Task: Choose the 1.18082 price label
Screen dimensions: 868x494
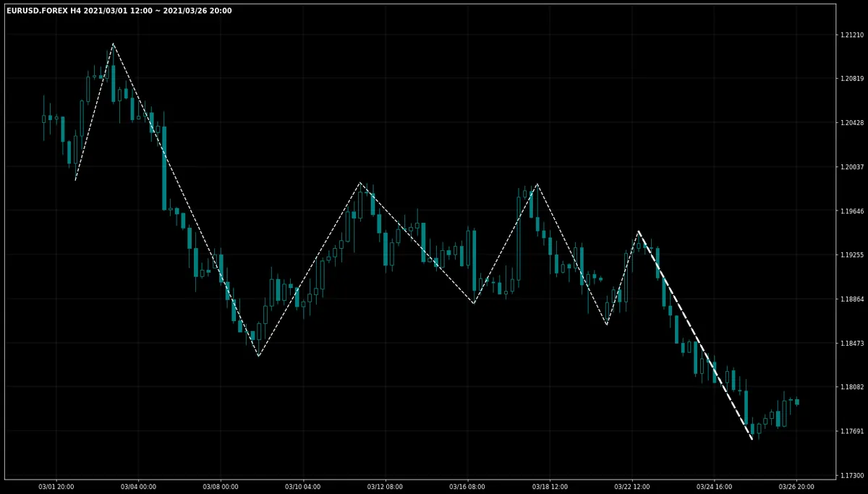Action: [851, 388]
